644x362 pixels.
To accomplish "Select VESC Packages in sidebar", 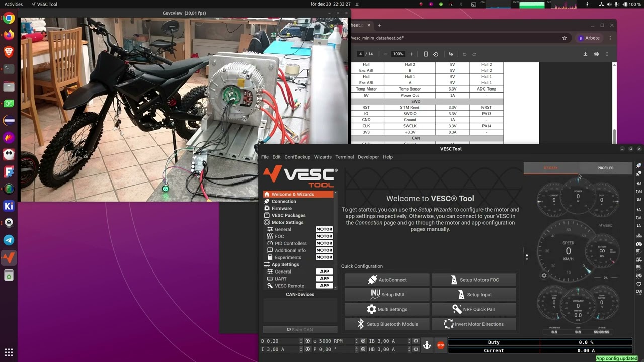I will click(x=298, y=215).
